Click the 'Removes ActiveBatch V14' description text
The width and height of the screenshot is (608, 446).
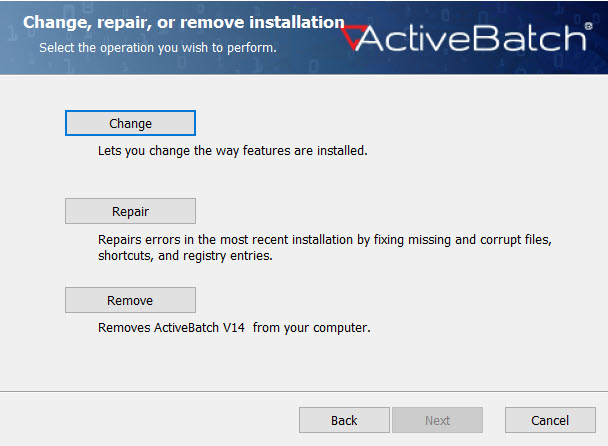[x=171, y=327]
